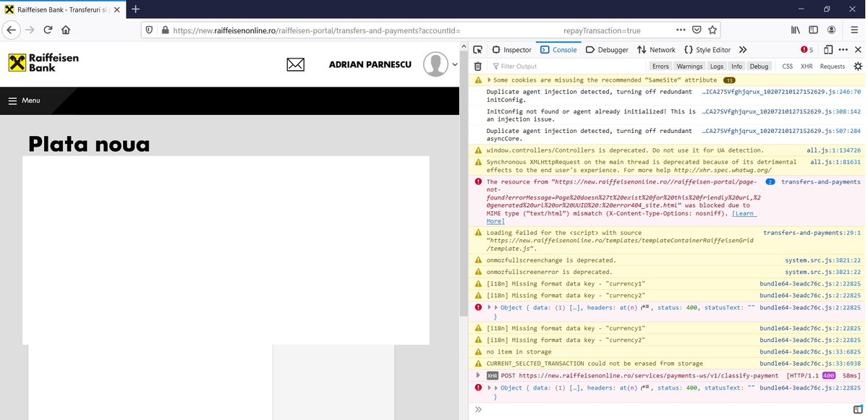Image resolution: width=868 pixels, height=420 pixels.
Task: Open a new browser tab
Action: pyautogui.click(x=135, y=9)
